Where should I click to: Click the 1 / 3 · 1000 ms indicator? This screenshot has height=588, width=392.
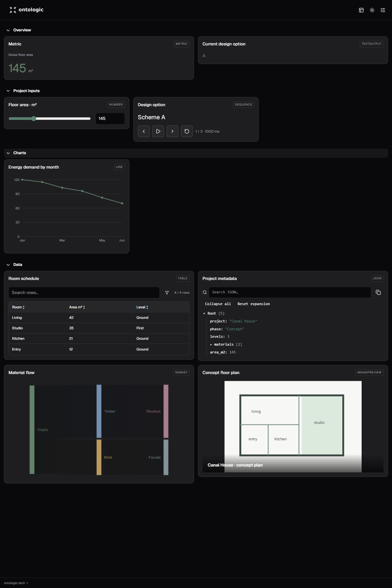pyautogui.click(x=207, y=132)
